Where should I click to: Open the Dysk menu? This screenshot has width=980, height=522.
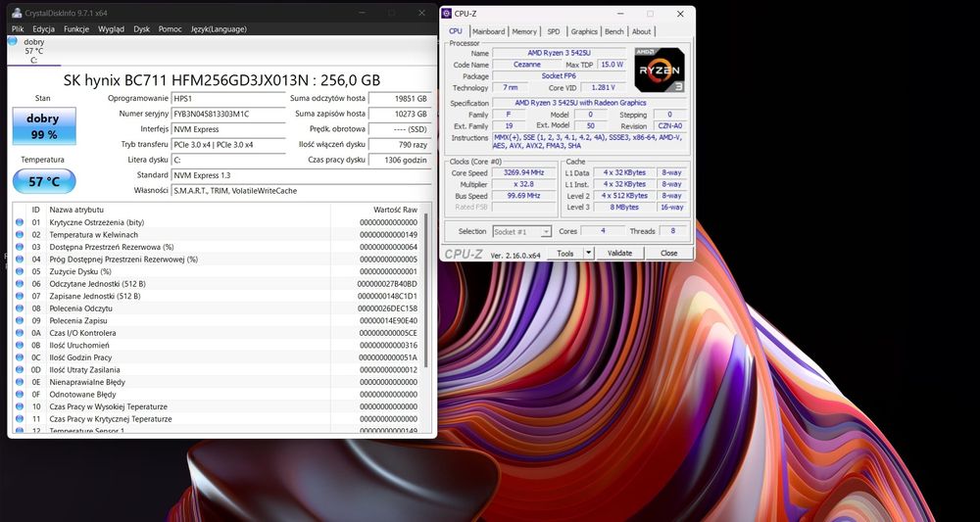pos(142,28)
